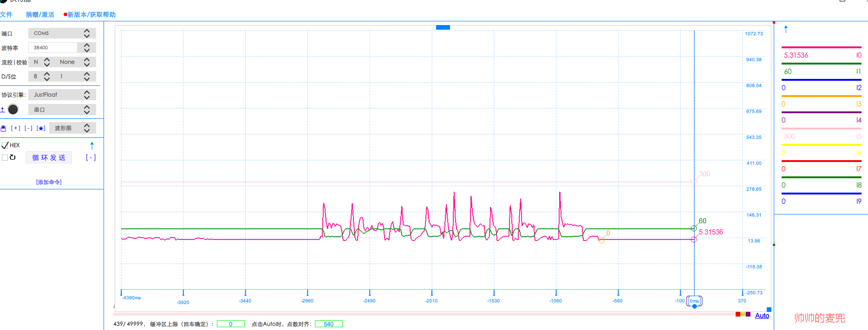Click the 循环发送 button
This screenshot has width=868, height=330.
(49, 158)
